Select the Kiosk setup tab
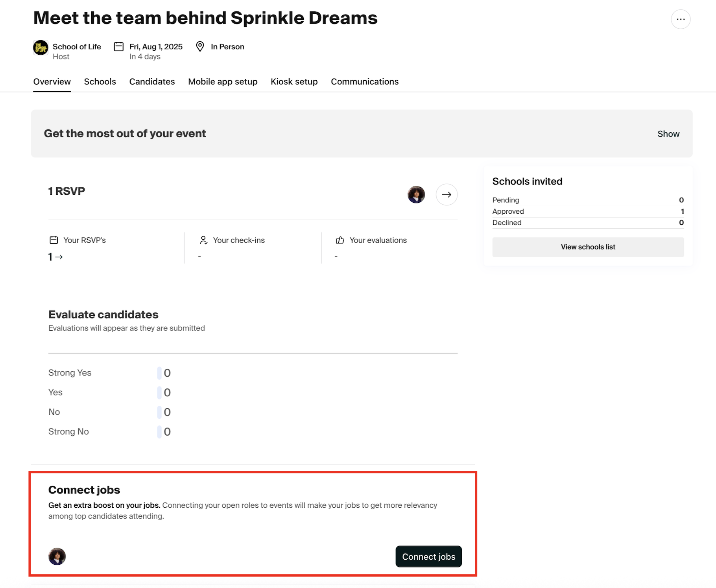This screenshot has height=588, width=716. pos(294,81)
